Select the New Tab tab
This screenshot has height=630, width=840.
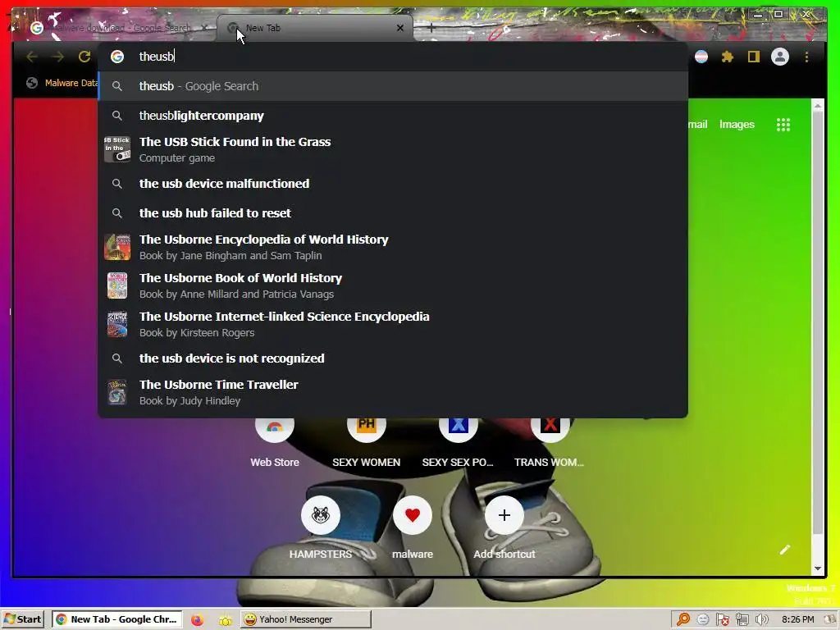[x=315, y=28]
